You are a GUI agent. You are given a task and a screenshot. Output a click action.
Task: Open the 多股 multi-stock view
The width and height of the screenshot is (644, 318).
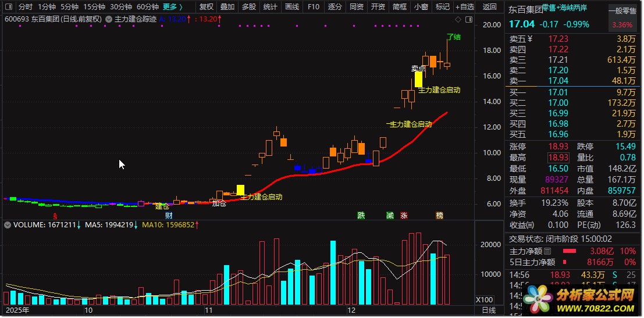point(248,7)
